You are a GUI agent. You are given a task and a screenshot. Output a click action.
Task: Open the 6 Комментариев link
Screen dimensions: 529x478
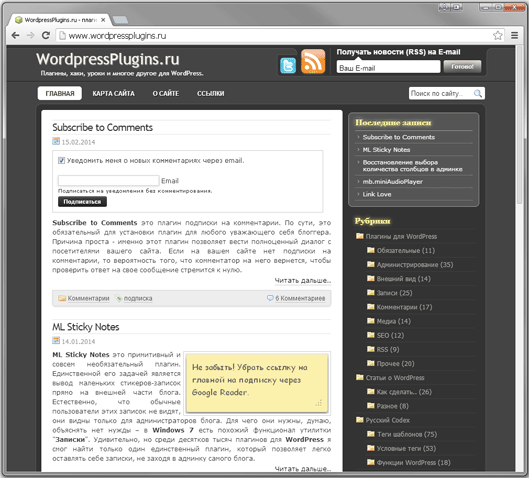click(x=300, y=298)
